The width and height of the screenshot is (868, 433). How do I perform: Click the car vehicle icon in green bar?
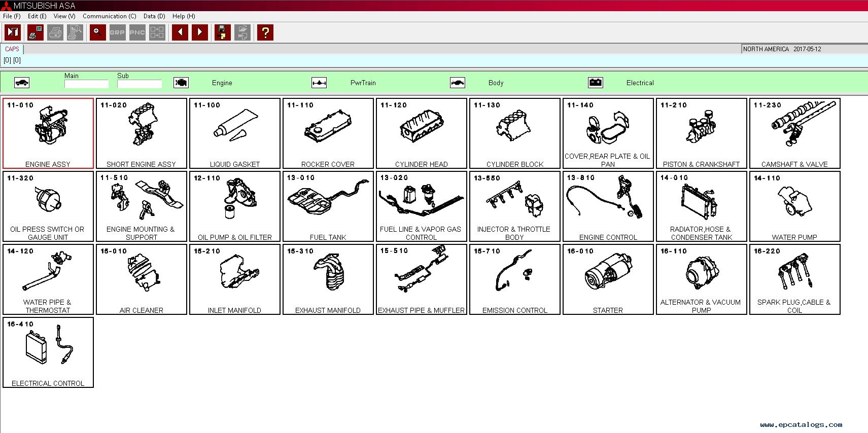pos(22,83)
